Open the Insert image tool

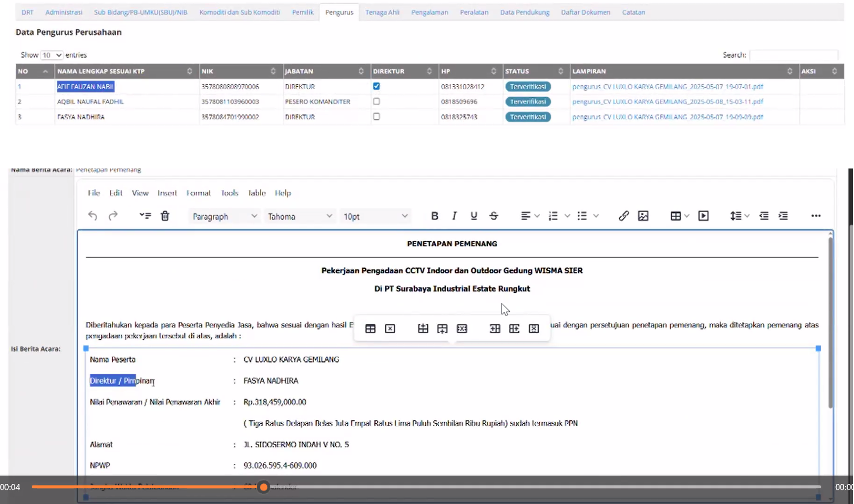643,216
